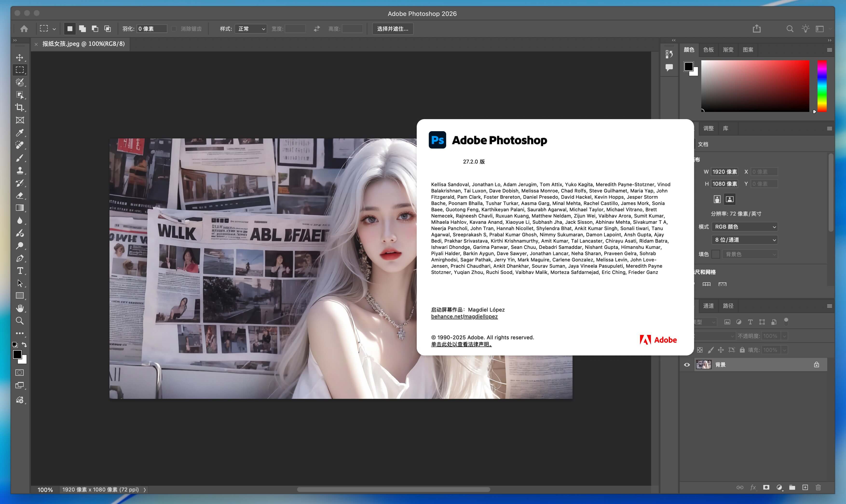This screenshot has width=846, height=504.
Task: Click the rainbow hue slider strip
Action: (822, 86)
